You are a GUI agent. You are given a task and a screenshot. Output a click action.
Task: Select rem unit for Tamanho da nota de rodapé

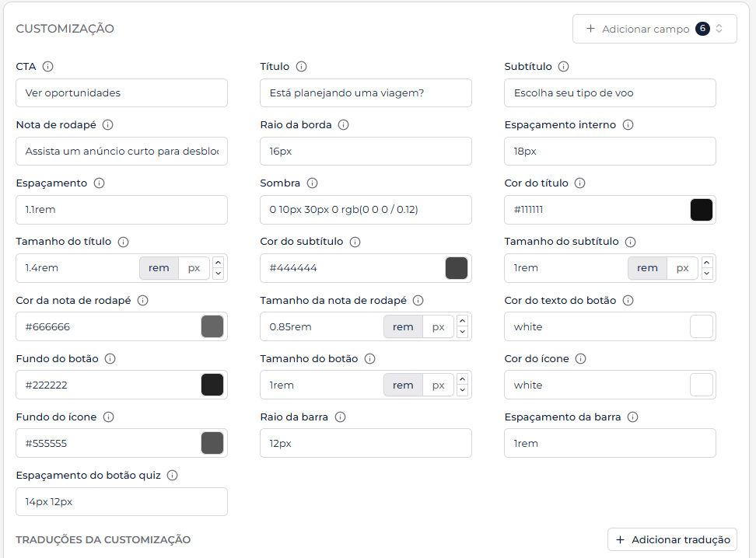403,326
